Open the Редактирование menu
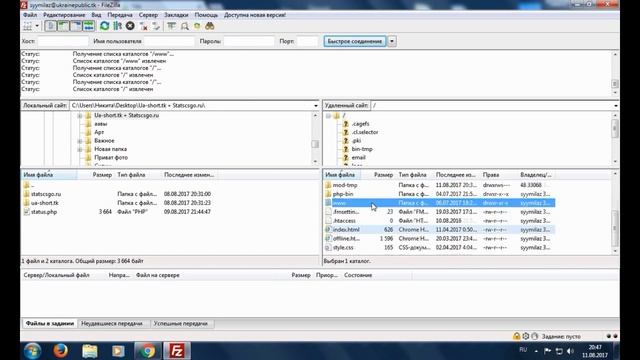This screenshot has width=640, height=360. click(x=64, y=15)
